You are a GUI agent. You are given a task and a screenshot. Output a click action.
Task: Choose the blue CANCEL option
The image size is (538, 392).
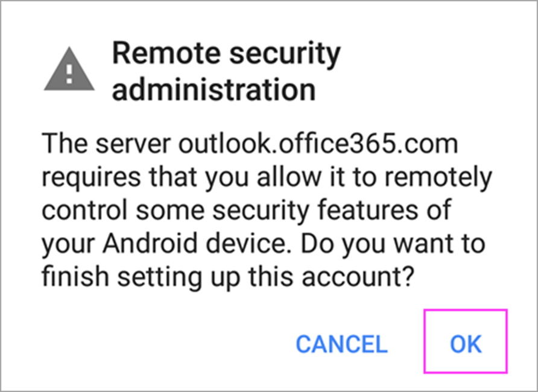(342, 344)
